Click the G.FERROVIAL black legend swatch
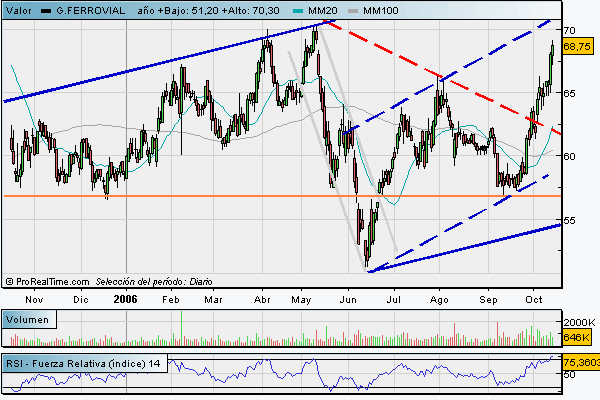Viewport: 600px width, 400px height. (x=46, y=11)
